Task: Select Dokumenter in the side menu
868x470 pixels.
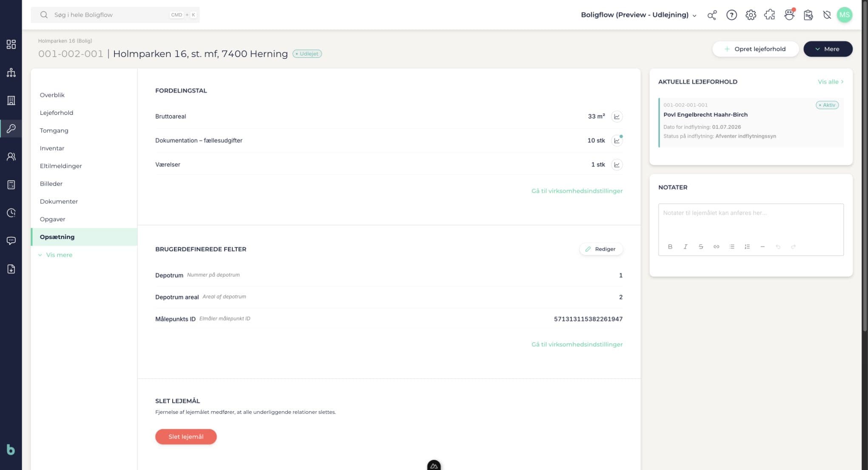Action: pos(59,202)
